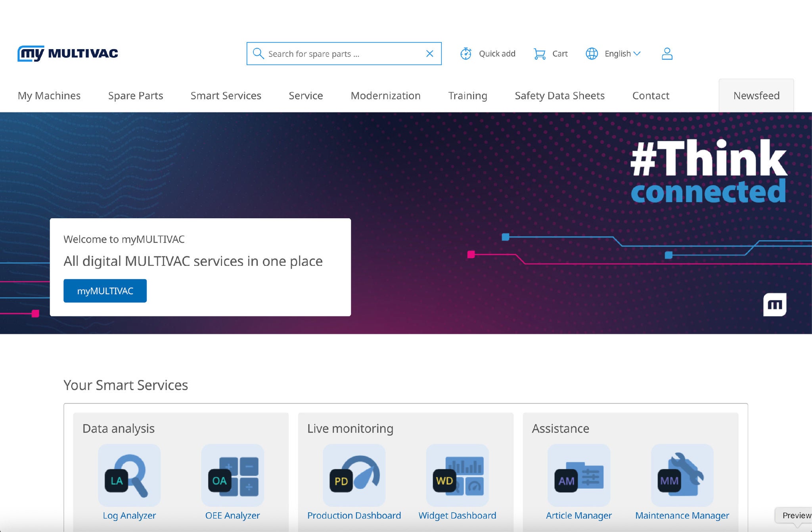
Task: Open the shopping cart icon
Action: [539, 54]
